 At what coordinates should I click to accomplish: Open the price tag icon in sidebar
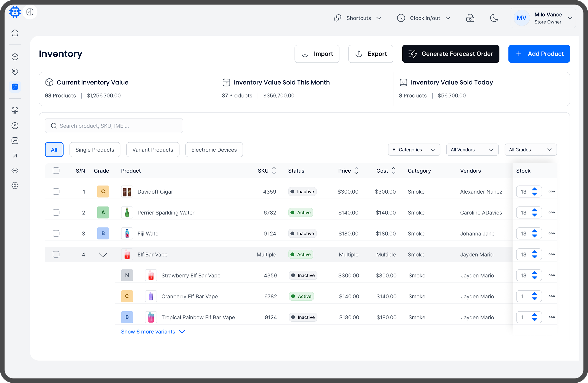(x=15, y=72)
